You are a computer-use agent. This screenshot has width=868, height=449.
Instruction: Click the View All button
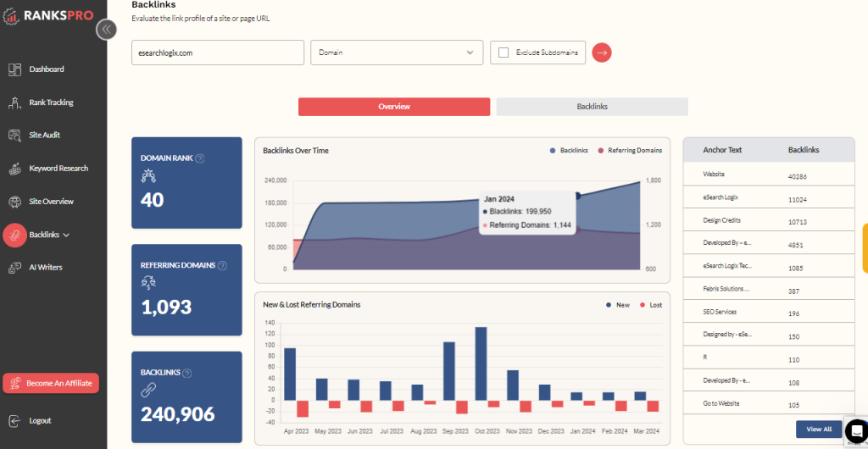819,430
